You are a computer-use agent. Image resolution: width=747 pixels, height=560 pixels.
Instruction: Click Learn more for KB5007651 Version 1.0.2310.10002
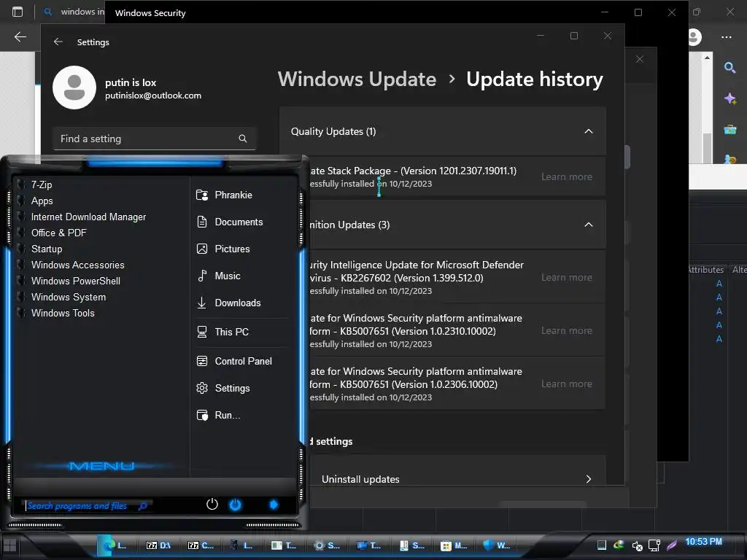point(566,330)
